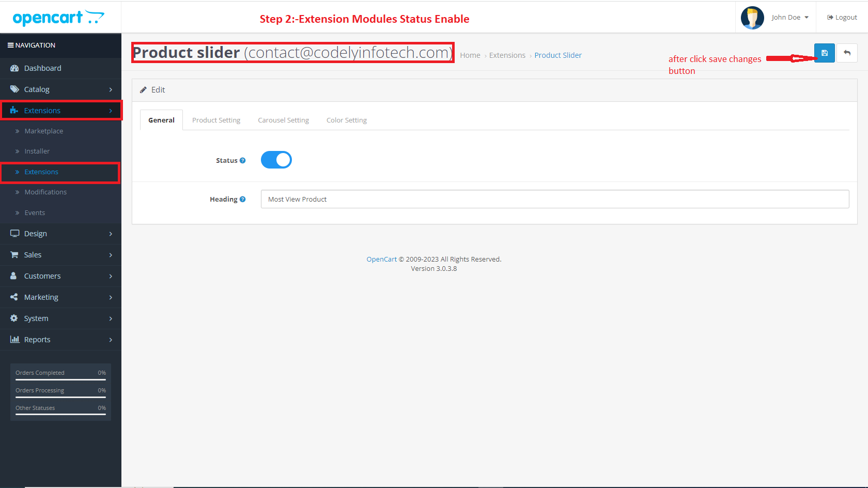Expand the Sales menu chevron
Image resolution: width=868 pixels, height=488 pixels.
(111, 255)
